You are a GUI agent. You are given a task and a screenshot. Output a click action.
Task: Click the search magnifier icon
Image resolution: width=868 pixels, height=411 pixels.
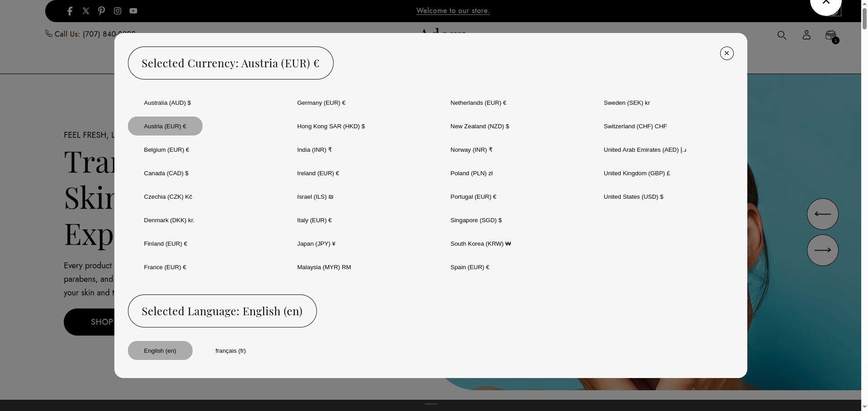coord(782,35)
